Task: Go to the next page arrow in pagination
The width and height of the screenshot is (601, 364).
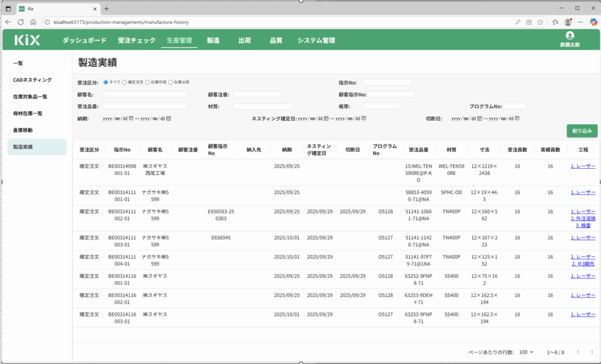Action: tap(591, 352)
